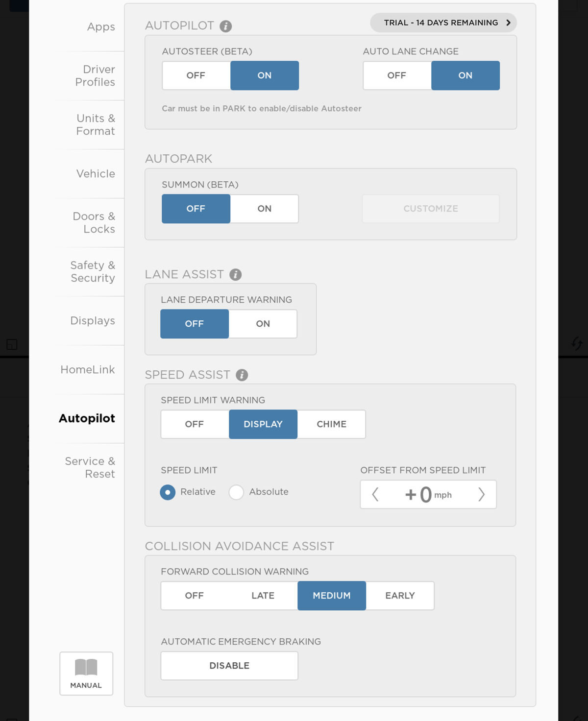Open the owner's Manual book icon
This screenshot has height=721, width=588.
point(86,673)
